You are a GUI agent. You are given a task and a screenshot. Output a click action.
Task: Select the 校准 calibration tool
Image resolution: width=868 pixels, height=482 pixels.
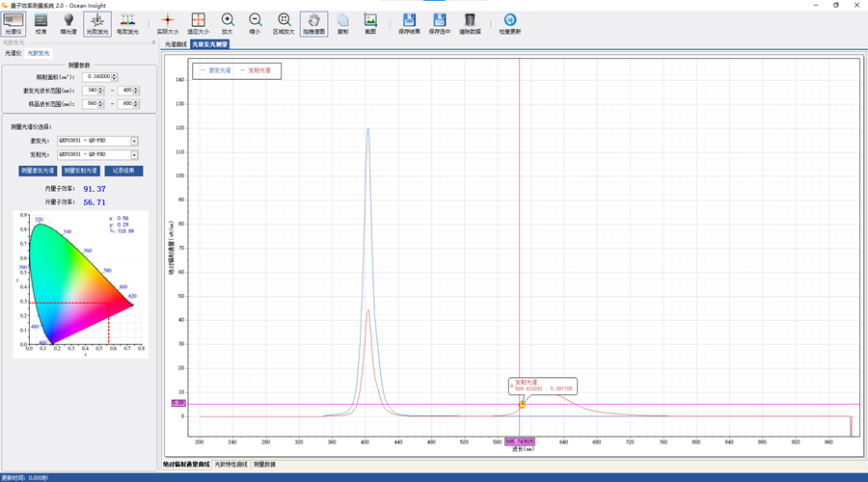point(41,23)
